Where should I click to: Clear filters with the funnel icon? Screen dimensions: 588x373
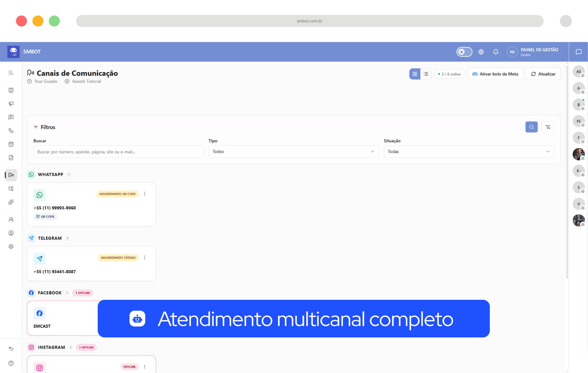(548, 127)
